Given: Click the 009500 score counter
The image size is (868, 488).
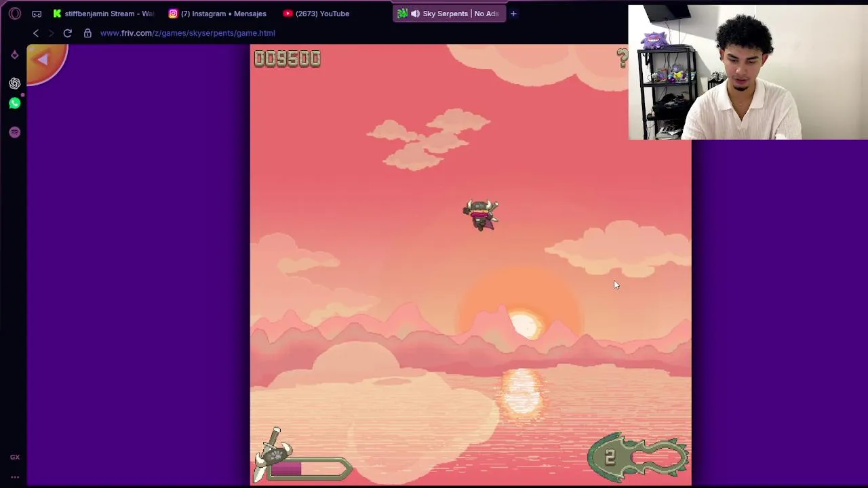Looking at the screenshot, I should pos(288,59).
